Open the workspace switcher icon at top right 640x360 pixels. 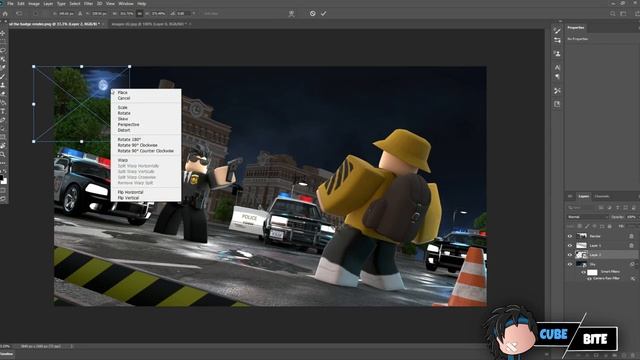[623, 13]
